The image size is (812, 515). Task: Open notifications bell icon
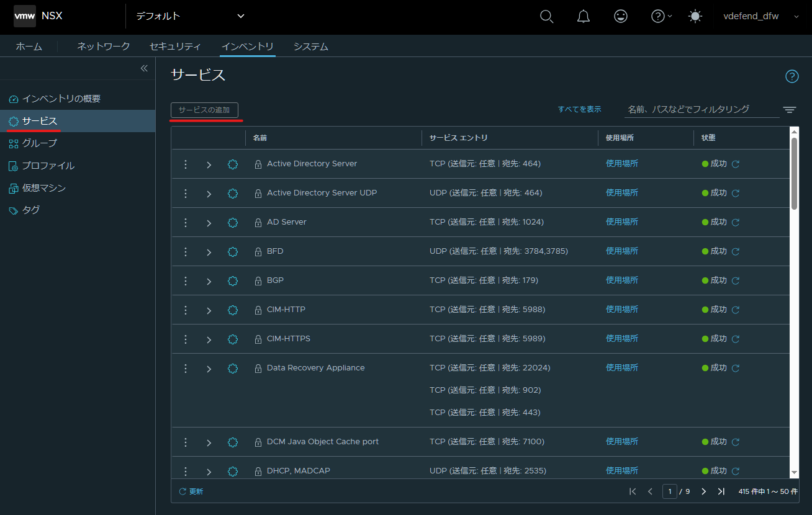point(584,17)
